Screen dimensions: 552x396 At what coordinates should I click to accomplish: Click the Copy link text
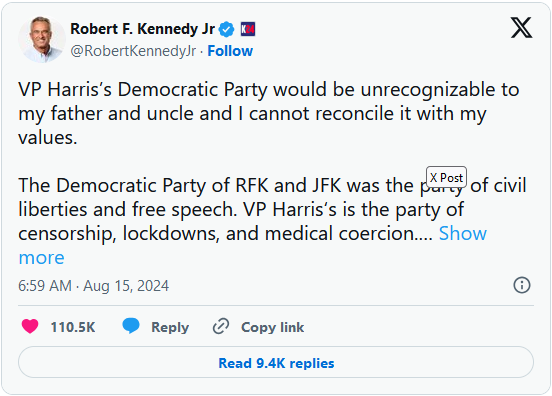coord(272,327)
